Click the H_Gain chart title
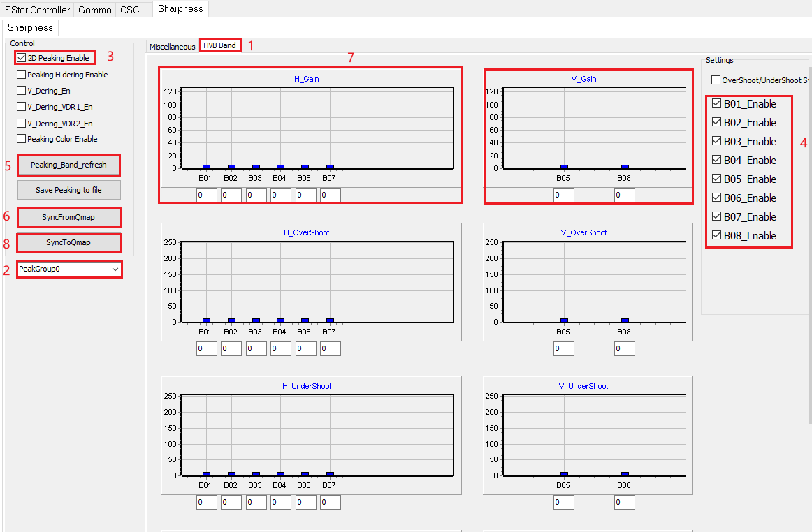The height and width of the screenshot is (532, 812). click(x=307, y=79)
